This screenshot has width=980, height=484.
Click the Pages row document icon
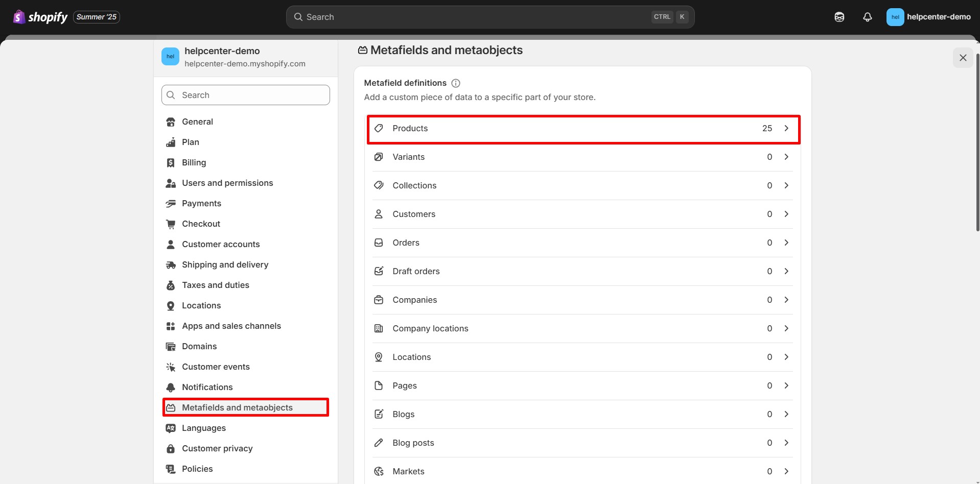pos(379,385)
